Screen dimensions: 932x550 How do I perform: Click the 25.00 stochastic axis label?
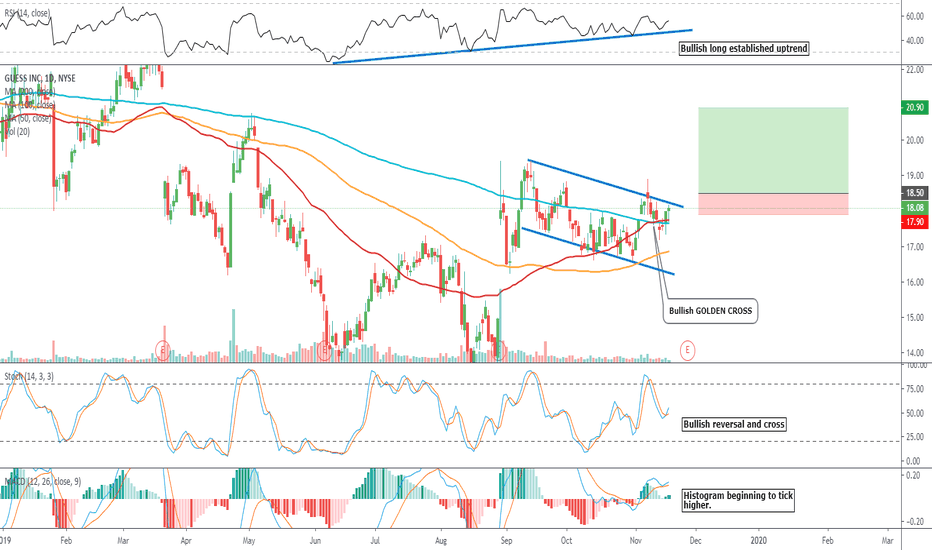[914, 437]
